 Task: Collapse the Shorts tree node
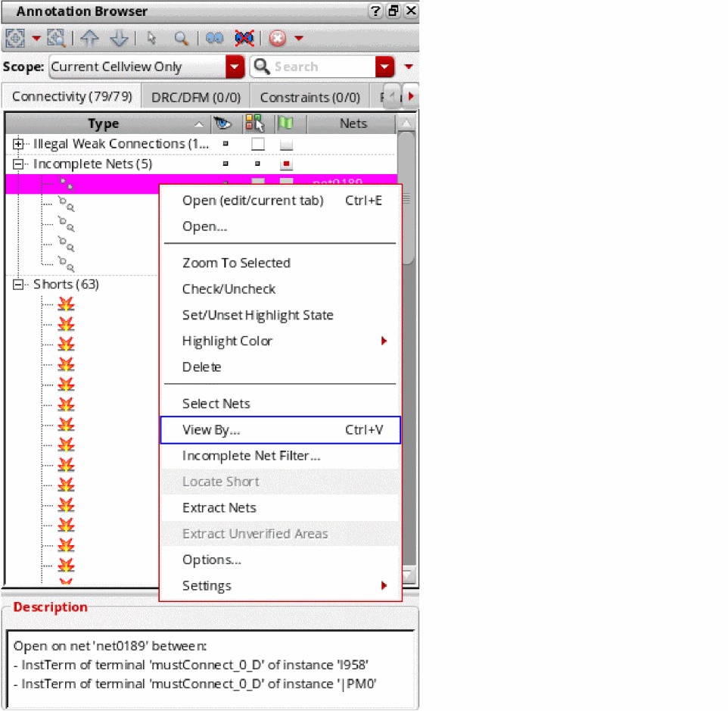(x=19, y=285)
